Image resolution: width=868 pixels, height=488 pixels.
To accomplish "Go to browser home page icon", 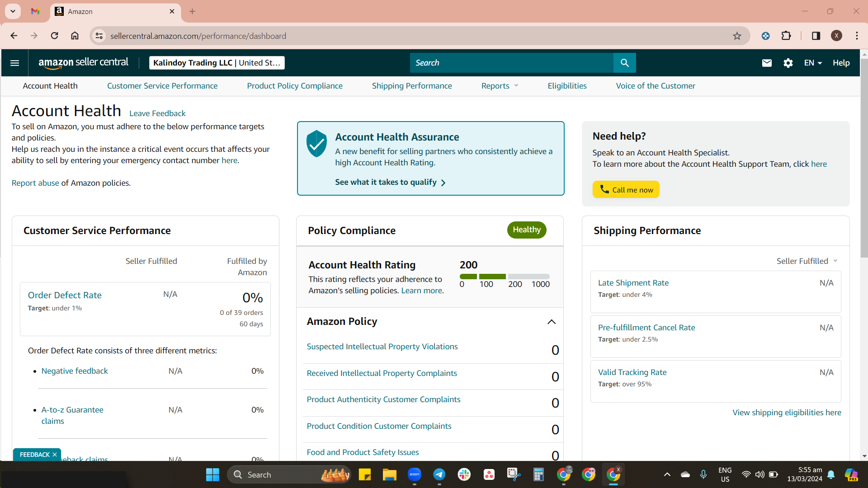I will click(x=75, y=36).
